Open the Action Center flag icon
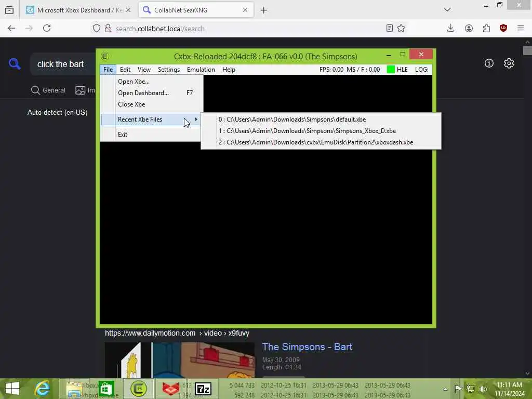This screenshot has height=399, width=532. [458, 389]
